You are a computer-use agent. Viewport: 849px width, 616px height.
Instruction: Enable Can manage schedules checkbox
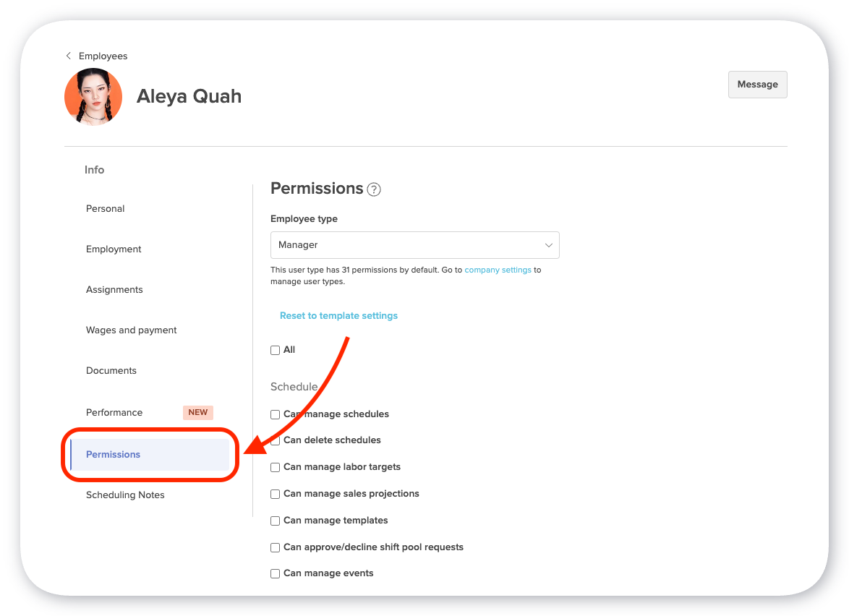click(x=275, y=414)
